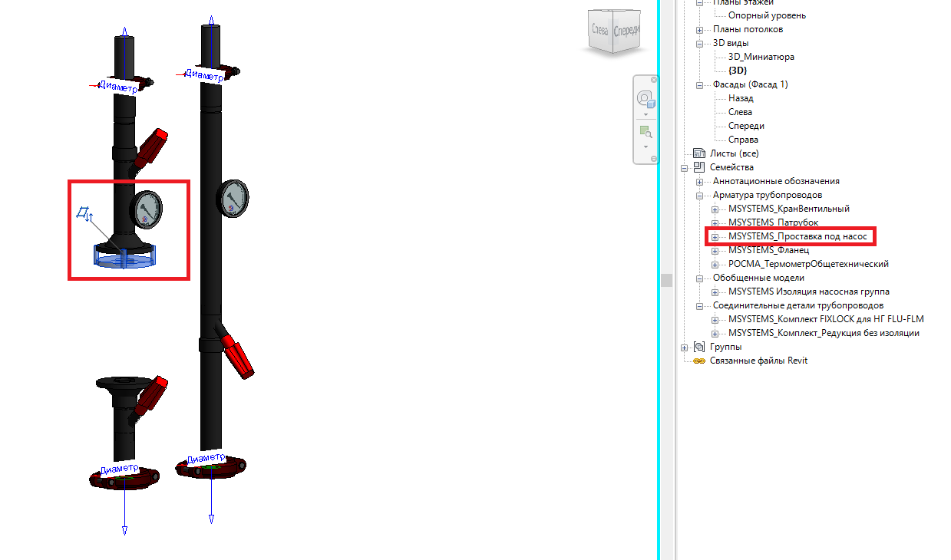This screenshot has height=560, width=951.
Task: Collapse the Арматура трубопроводов branch
Action: click(699, 196)
